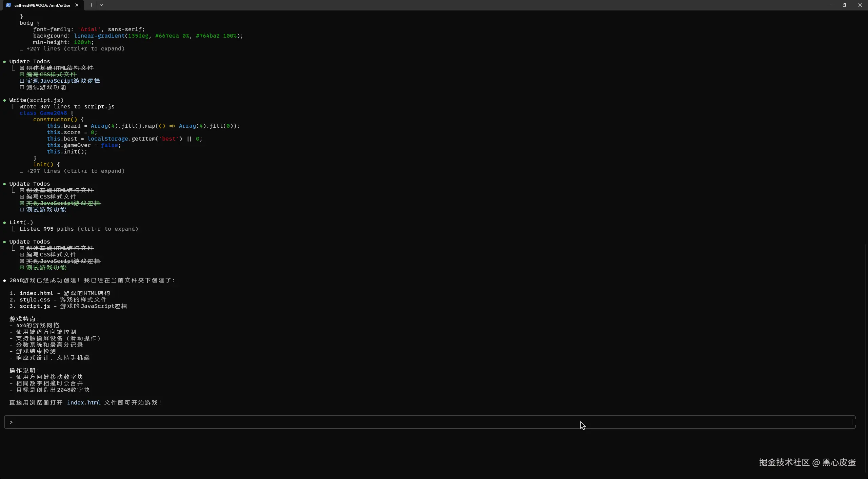The image size is (868, 479).
Task: Open the new-tab profile dropdown arrow
Action: [101, 5]
